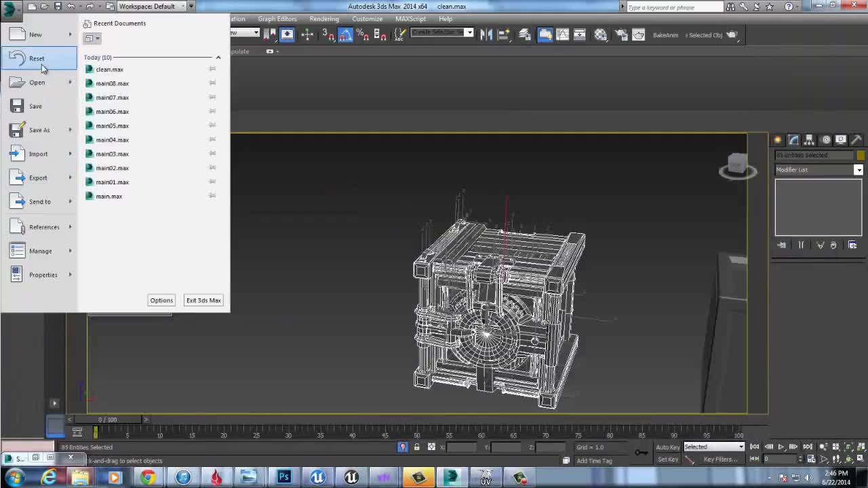Open the Customize menu
Viewport: 868px width, 488px height.
coord(367,19)
